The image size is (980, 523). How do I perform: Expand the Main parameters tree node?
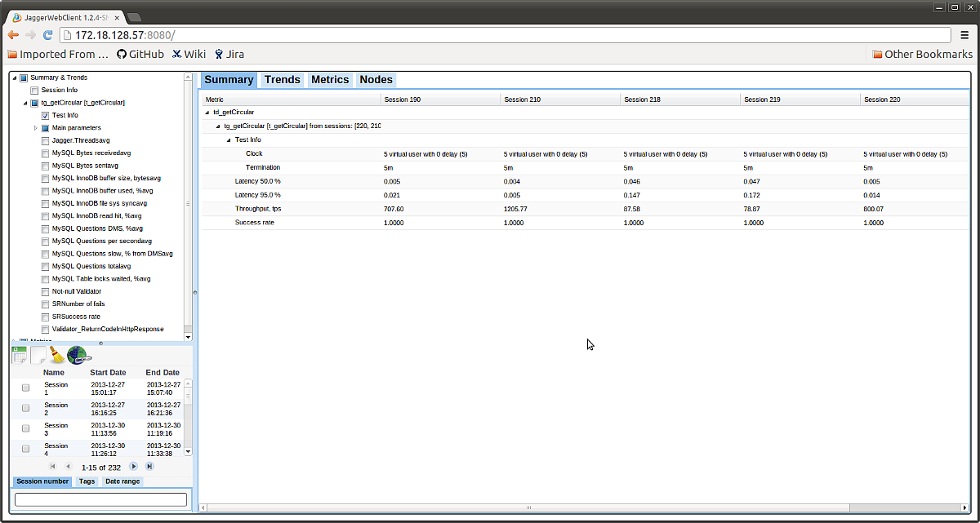click(36, 128)
